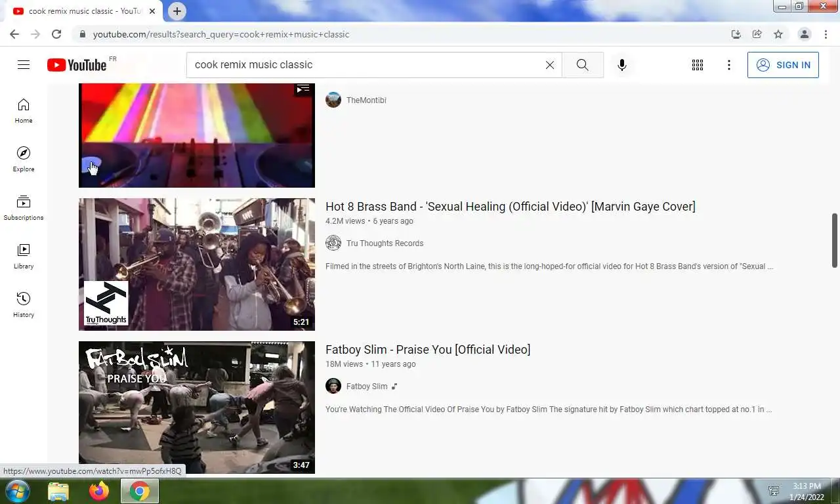Click the taskbar clock showing 3:13 PM
The height and width of the screenshot is (504, 840).
pos(807,492)
